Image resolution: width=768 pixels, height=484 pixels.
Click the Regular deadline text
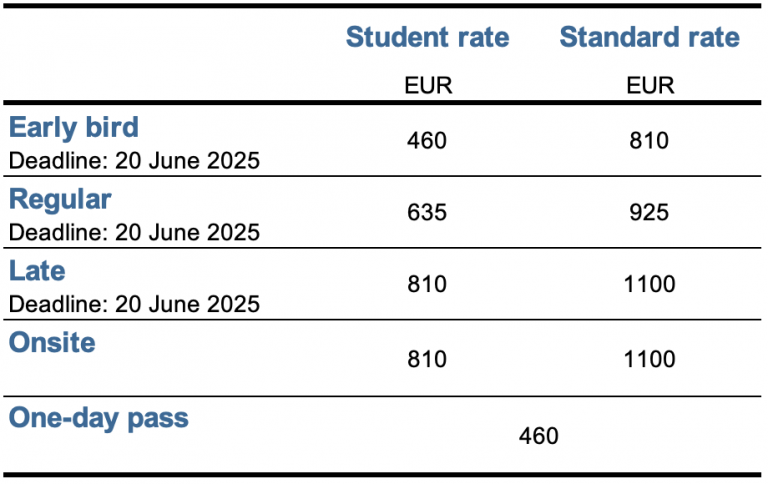(134, 232)
